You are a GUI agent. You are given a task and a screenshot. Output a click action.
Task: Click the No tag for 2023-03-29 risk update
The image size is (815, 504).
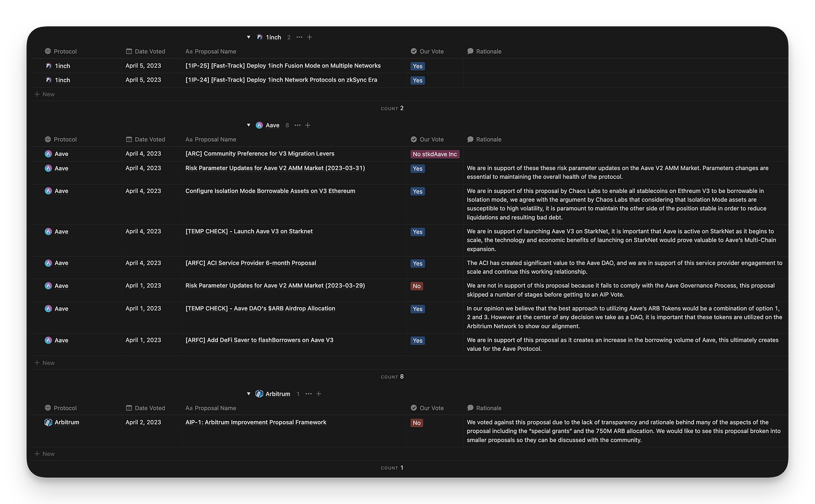click(416, 286)
